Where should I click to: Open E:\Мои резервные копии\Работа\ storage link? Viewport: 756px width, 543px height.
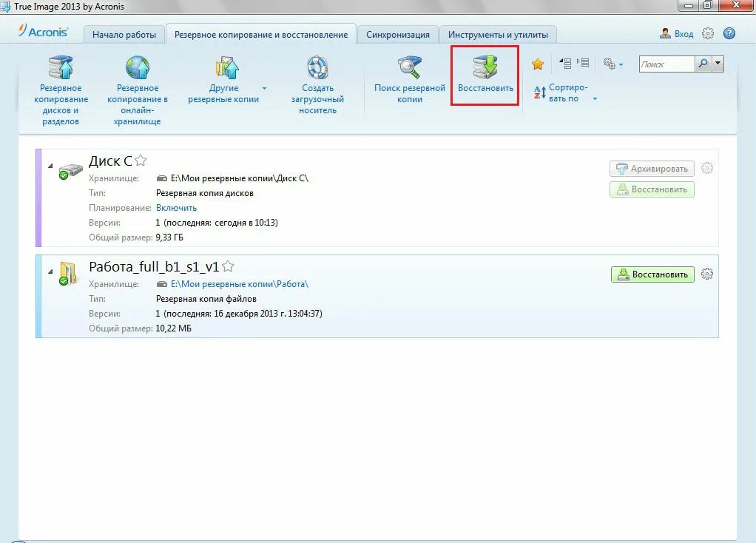239,284
